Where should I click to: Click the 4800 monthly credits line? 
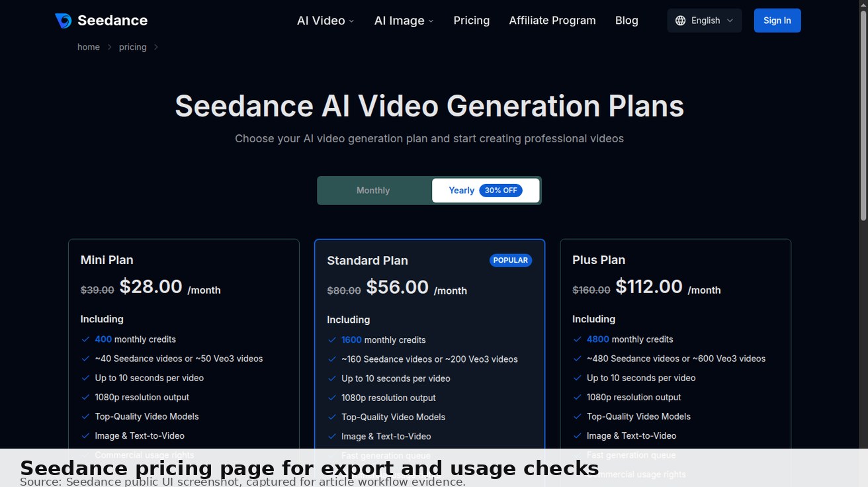pyautogui.click(x=630, y=339)
